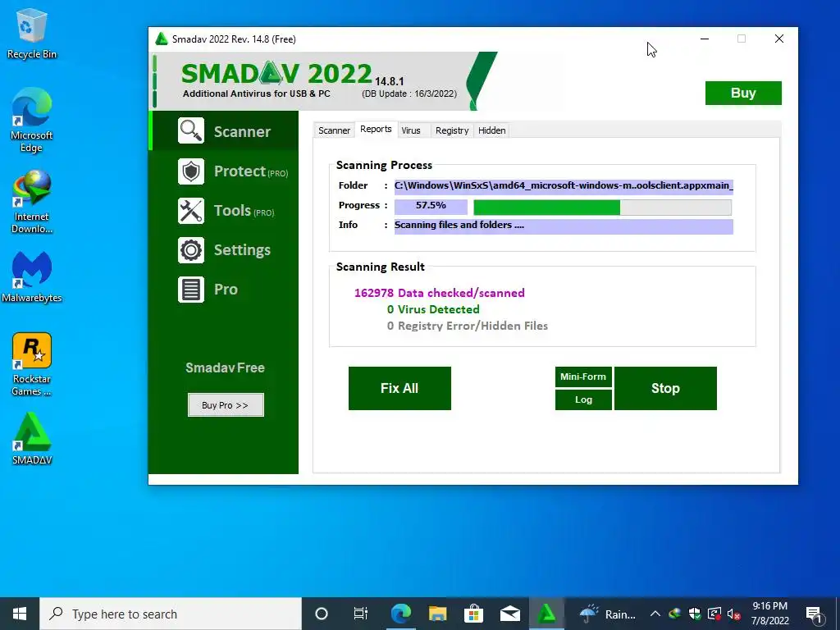Click the scanned folder path field

pyautogui.click(x=564, y=186)
